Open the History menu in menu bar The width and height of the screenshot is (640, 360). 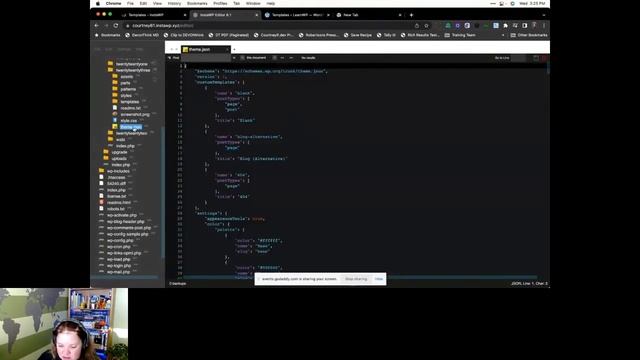[x=174, y=3]
